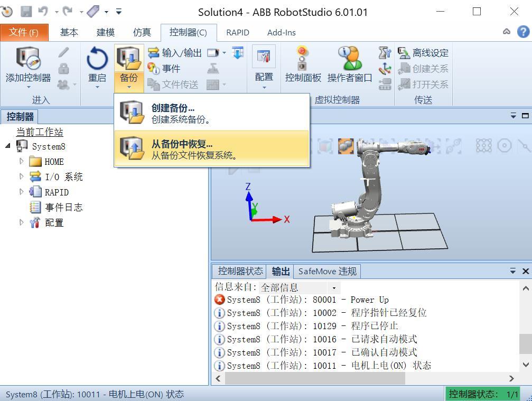Open the quick access toolbar customize dropdown
The image size is (532, 401).
pyautogui.click(x=119, y=12)
